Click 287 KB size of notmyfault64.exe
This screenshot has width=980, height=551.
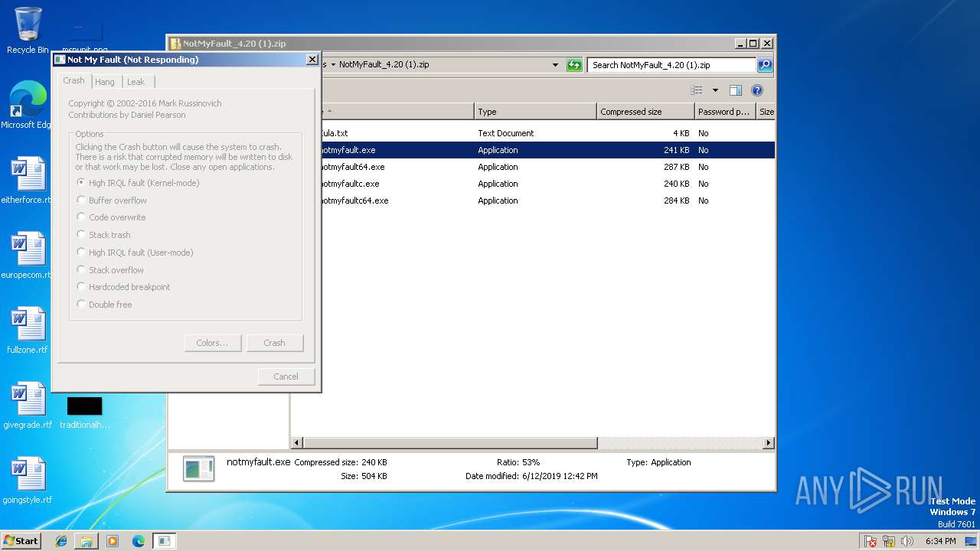pyautogui.click(x=677, y=167)
